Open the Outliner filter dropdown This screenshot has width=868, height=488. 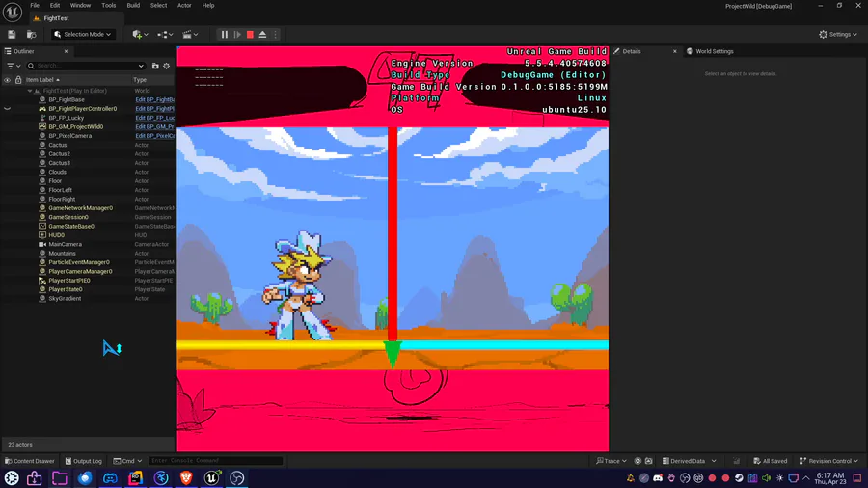(x=14, y=66)
